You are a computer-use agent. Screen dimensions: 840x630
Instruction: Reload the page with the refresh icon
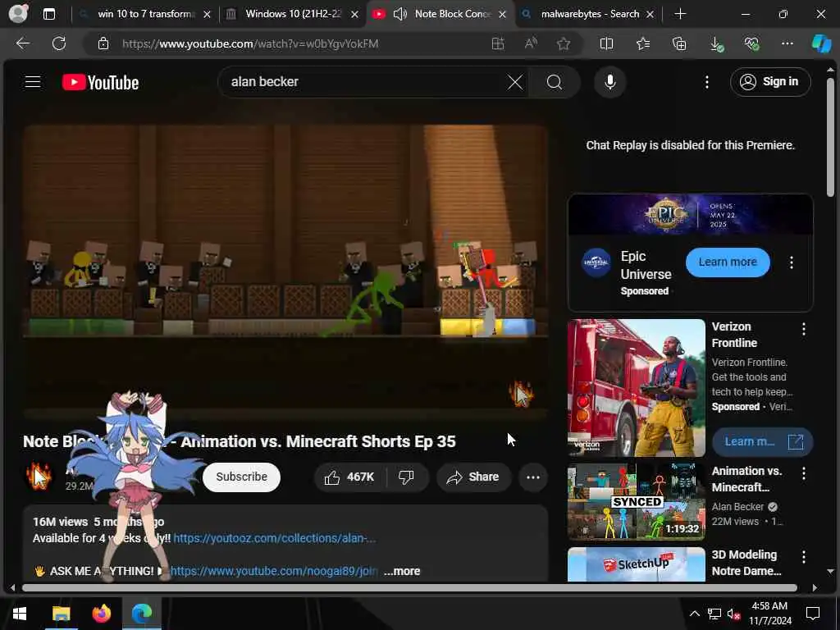[59, 43]
